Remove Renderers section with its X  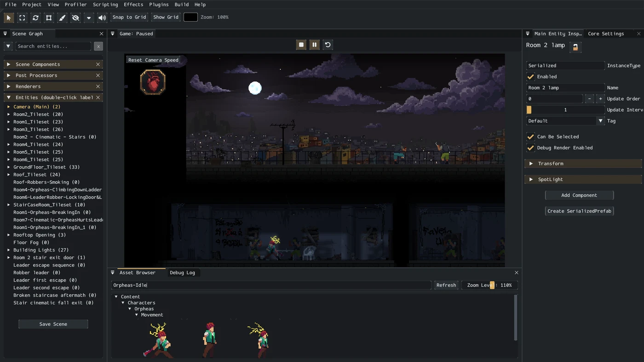(98, 86)
